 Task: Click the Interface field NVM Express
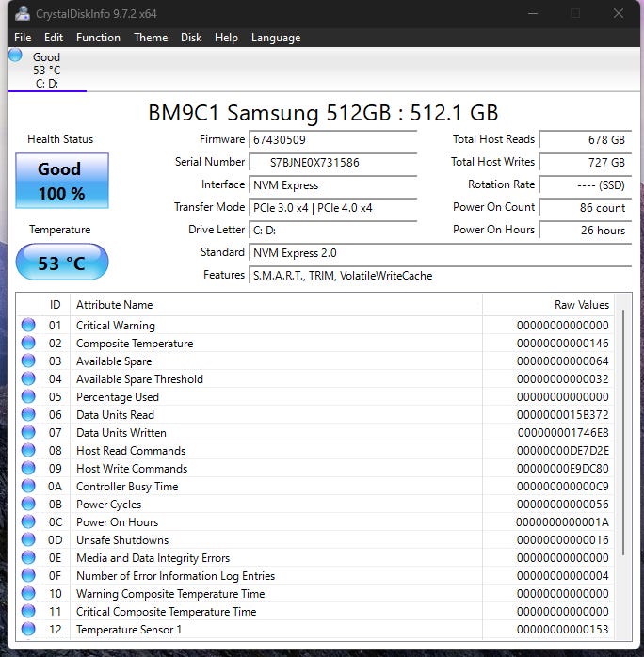[x=332, y=184]
